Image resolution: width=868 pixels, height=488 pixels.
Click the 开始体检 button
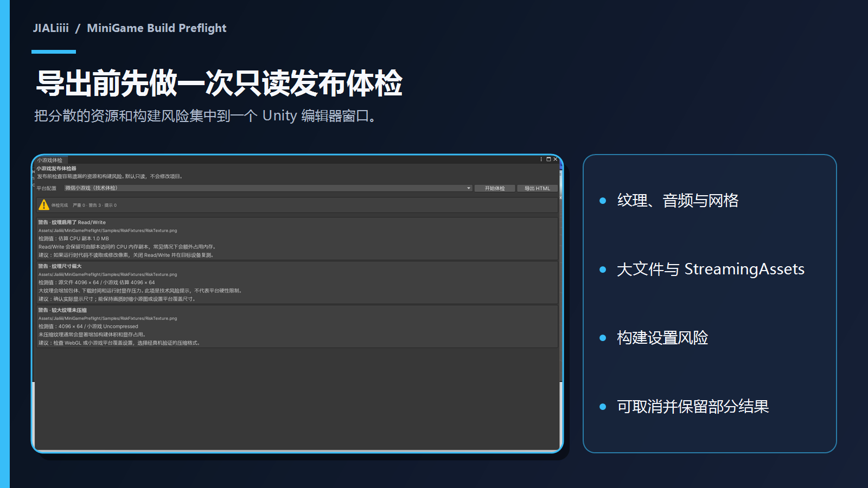[495, 188]
